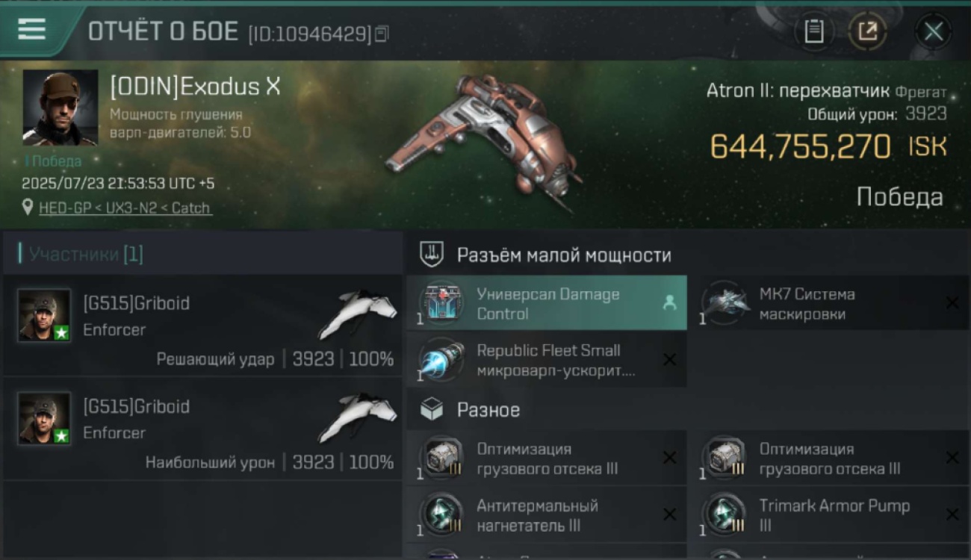
Task: Select the Универсал Damage Control module
Action: coord(547,304)
